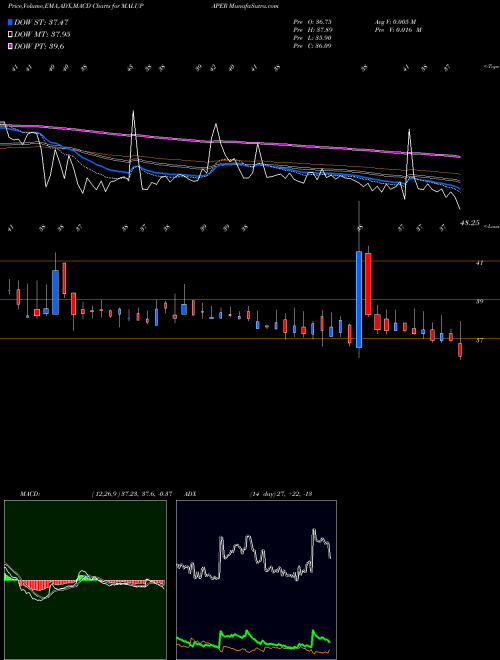Click the 37 price axis label
The width and height of the screenshot is (500, 660).
coord(479,340)
